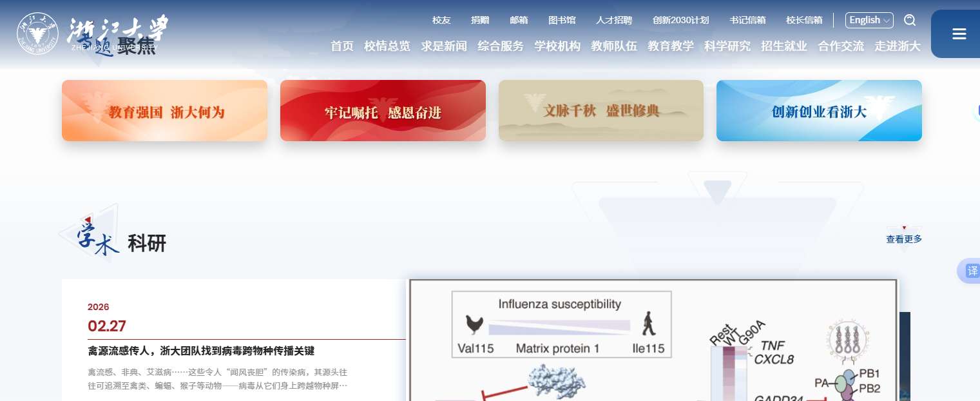
Task: Click the Zhejiang University logo emblem
Action: 37,34
